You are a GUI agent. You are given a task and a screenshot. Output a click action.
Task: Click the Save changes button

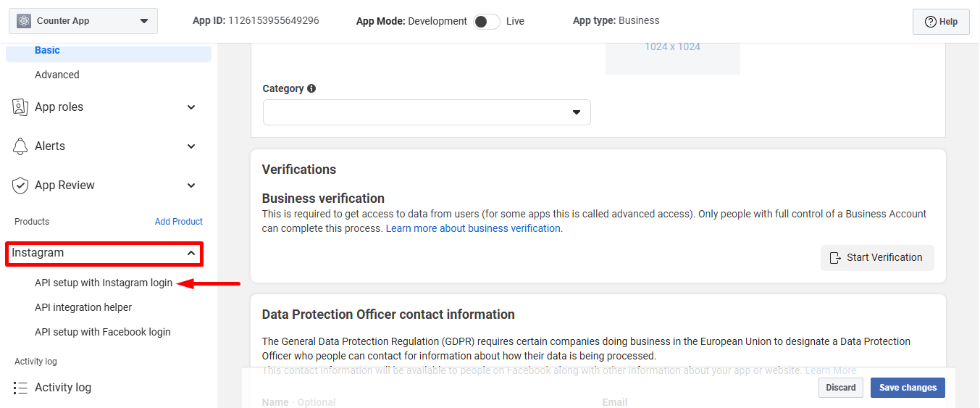coord(908,388)
